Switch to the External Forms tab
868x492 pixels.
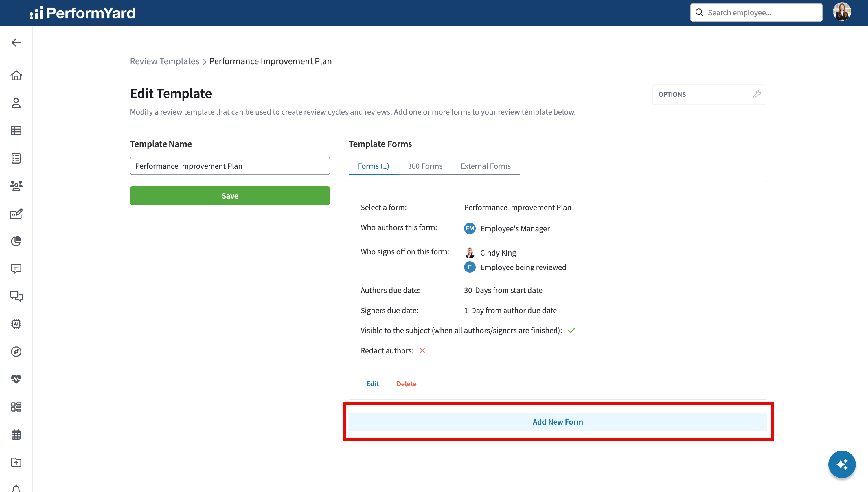click(486, 166)
